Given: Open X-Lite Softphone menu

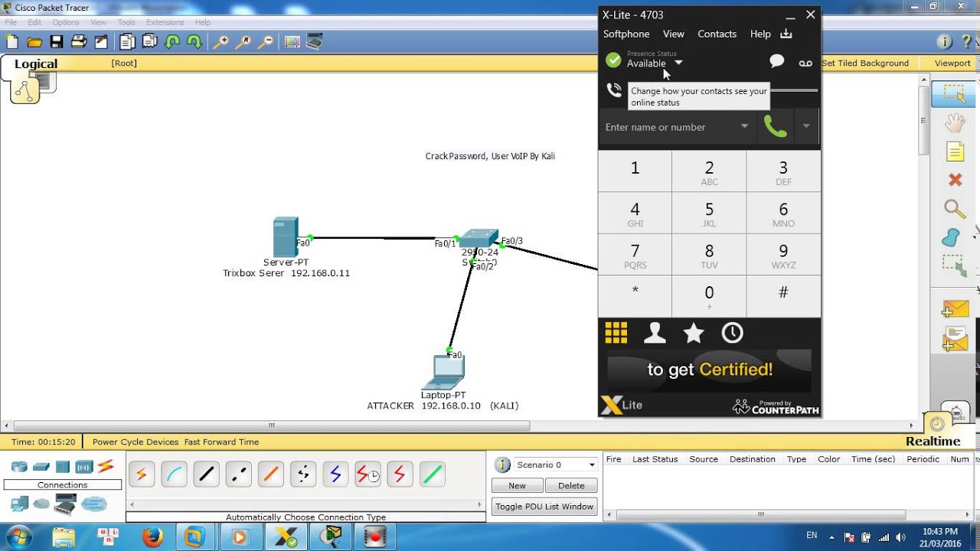Looking at the screenshot, I should click(626, 34).
